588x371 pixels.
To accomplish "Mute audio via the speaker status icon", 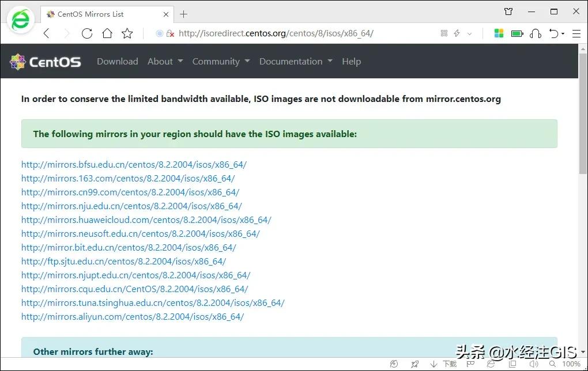I will 533,364.
